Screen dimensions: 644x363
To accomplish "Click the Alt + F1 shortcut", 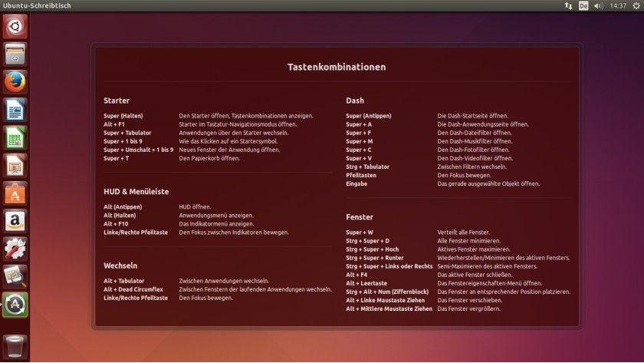I will pyautogui.click(x=114, y=124).
